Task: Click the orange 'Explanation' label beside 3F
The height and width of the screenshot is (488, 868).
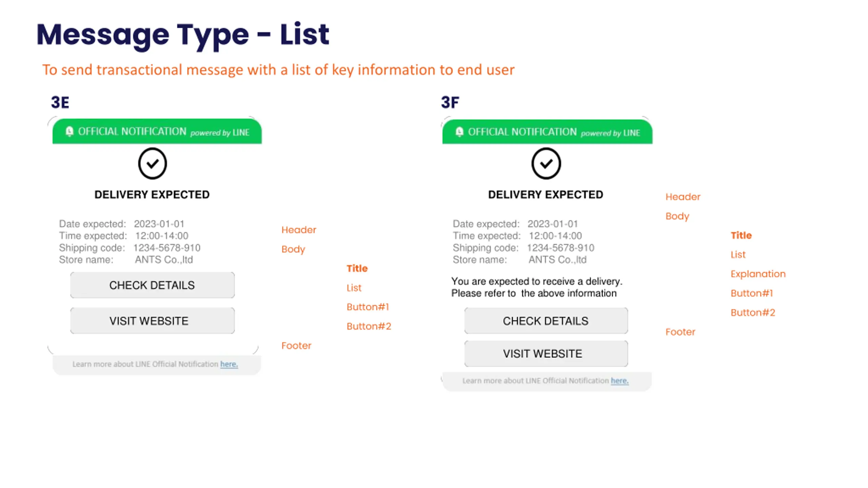Action: coord(758,274)
